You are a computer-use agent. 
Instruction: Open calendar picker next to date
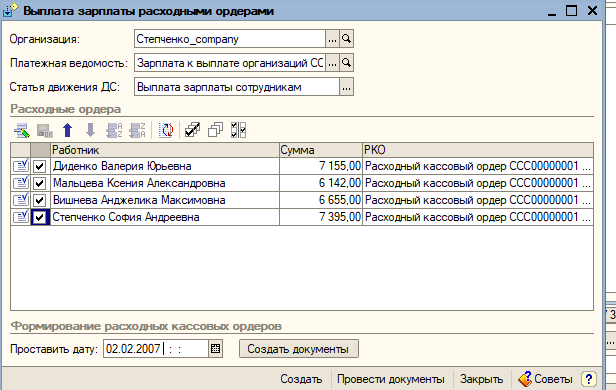(x=215, y=349)
